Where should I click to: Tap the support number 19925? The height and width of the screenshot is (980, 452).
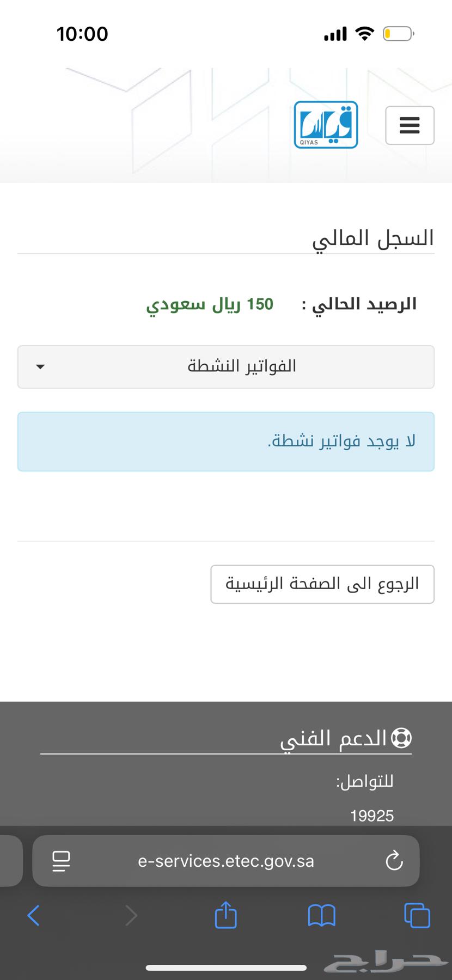(x=372, y=816)
